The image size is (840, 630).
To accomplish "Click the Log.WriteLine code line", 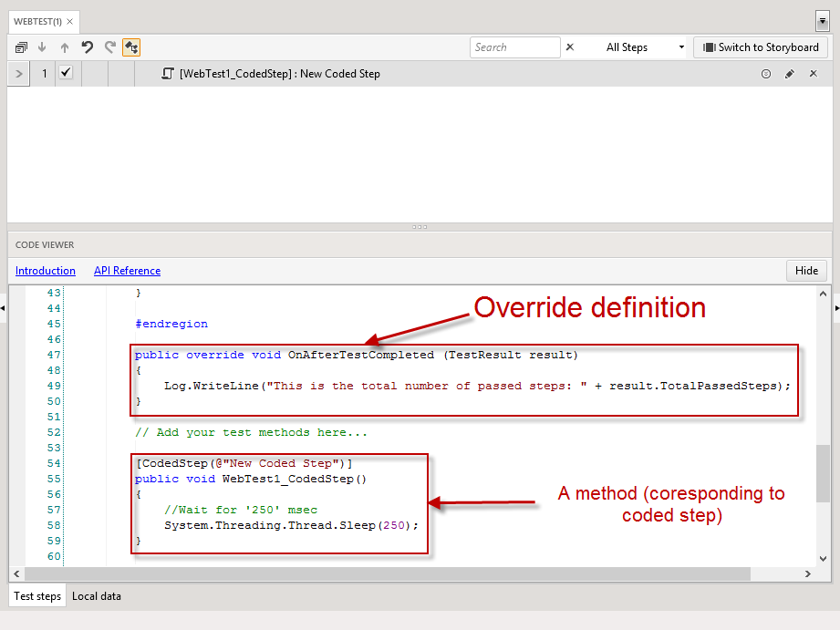I will click(477, 386).
